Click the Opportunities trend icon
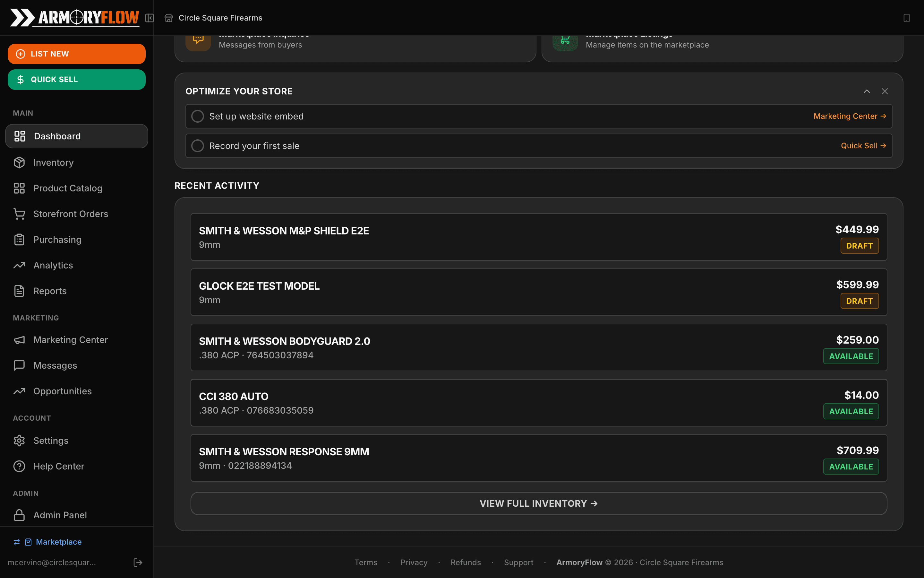This screenshot has width=924, height=578. [x=19, y=391]
